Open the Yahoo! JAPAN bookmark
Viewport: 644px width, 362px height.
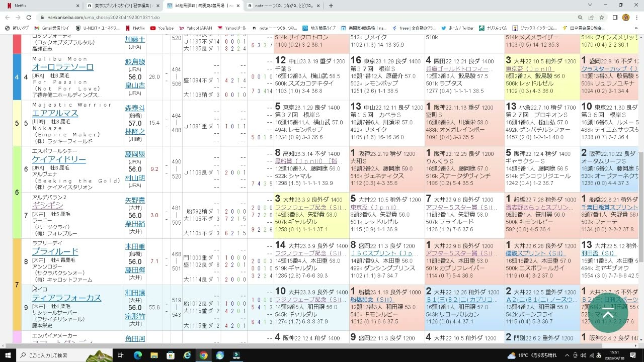(x=197, y=28)
